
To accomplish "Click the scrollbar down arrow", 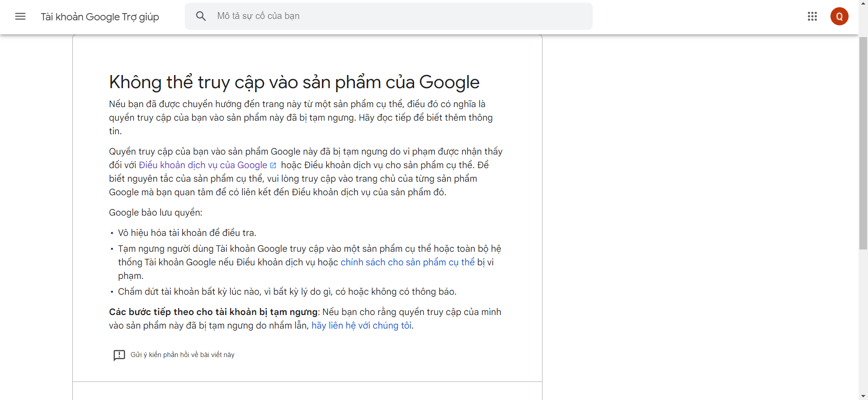I will click(863, 396).
